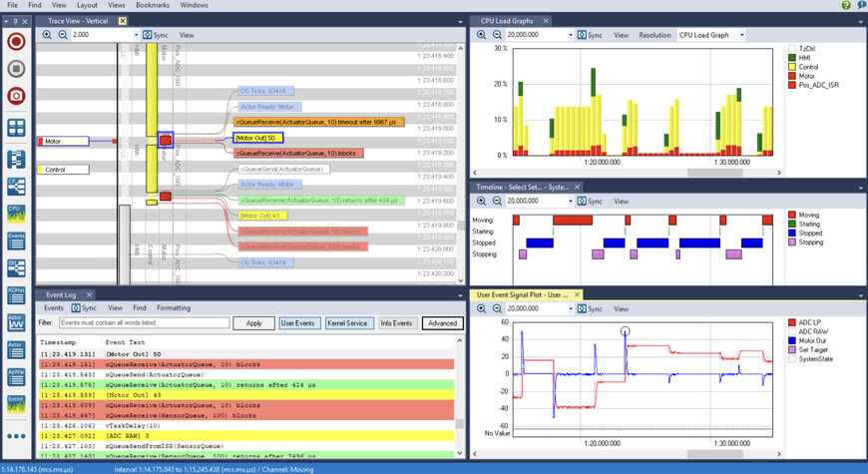
Task: Show more views via the three-dots icon
Action: click(x=16, y=436)
